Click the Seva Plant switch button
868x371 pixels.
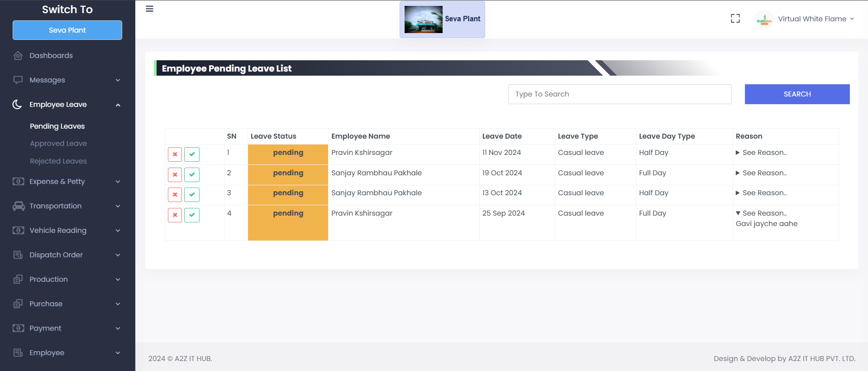(x=67, y=30)
